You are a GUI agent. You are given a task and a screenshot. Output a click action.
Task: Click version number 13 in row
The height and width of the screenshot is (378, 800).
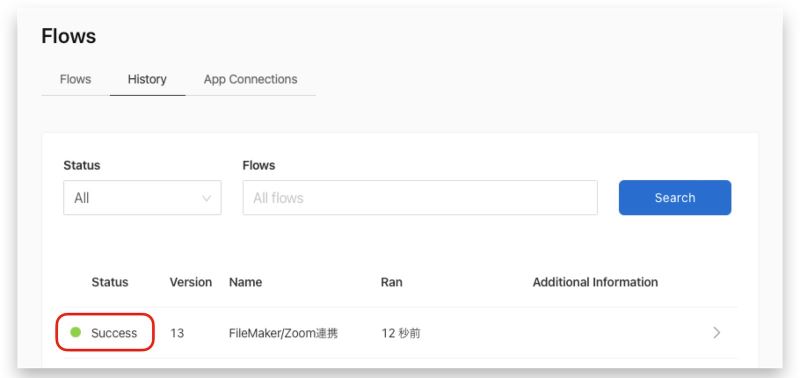(x=177, y=333)
